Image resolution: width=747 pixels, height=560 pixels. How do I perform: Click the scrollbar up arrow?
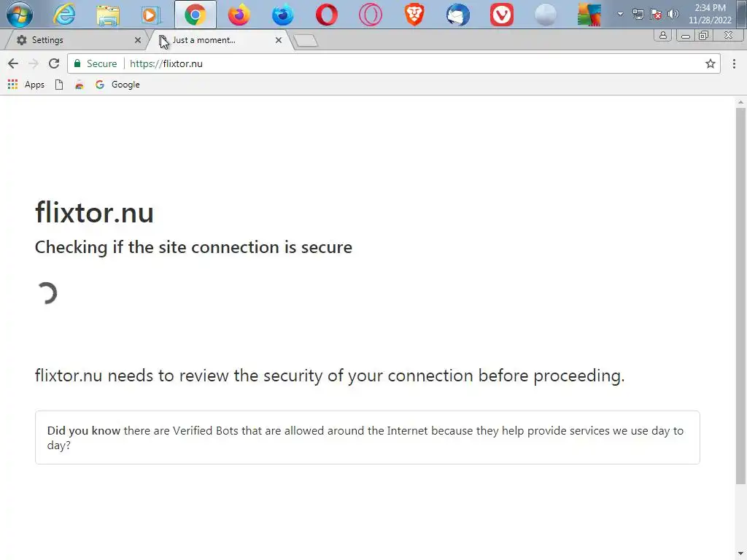coord(740,101)
